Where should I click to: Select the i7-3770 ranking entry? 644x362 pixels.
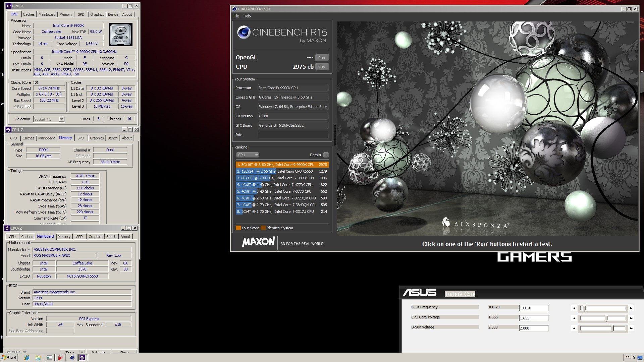click(282, 191)
